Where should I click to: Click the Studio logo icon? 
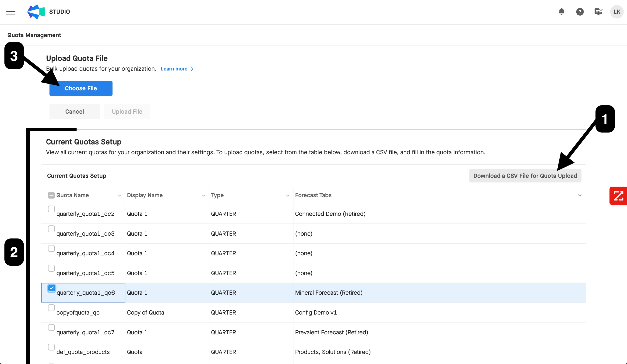pyautogui.click(x=36, y=12)
